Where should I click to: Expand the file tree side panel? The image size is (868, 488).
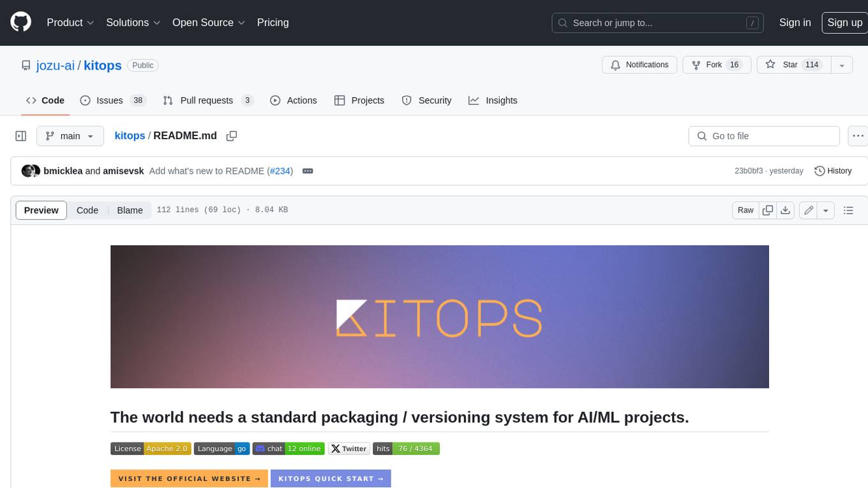tap(20, 136)
